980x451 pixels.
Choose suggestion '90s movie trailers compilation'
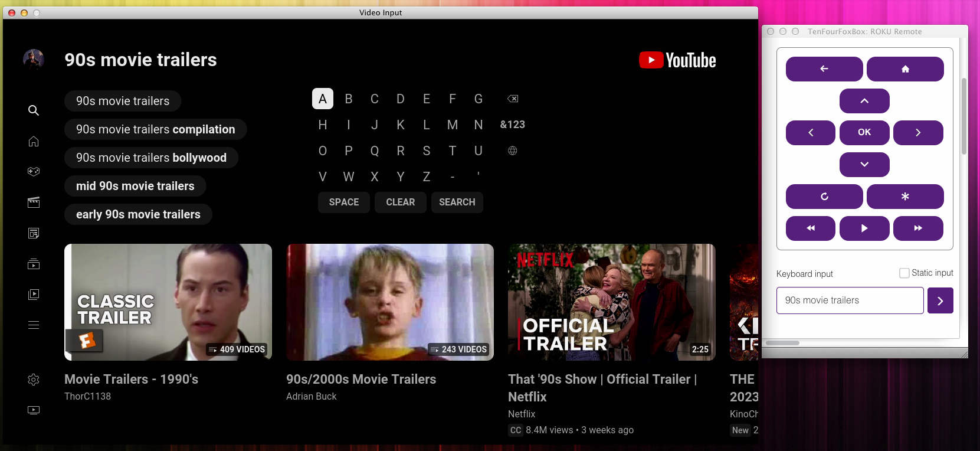156,129
